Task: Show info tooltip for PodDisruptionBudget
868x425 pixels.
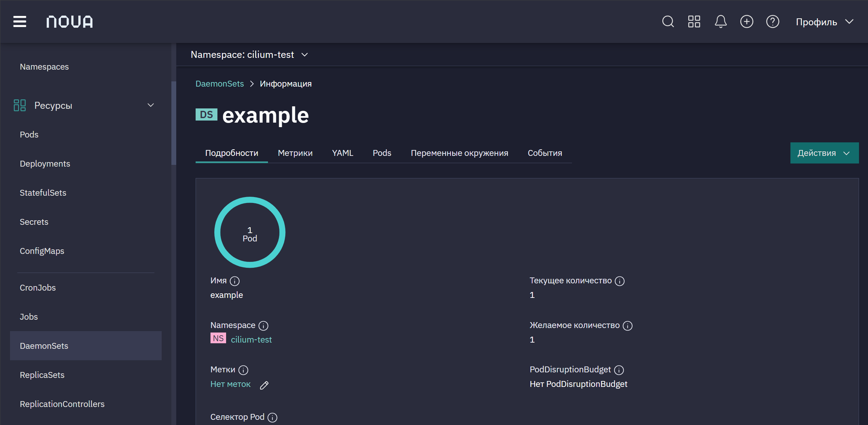Action: click(x=619, y=370)
